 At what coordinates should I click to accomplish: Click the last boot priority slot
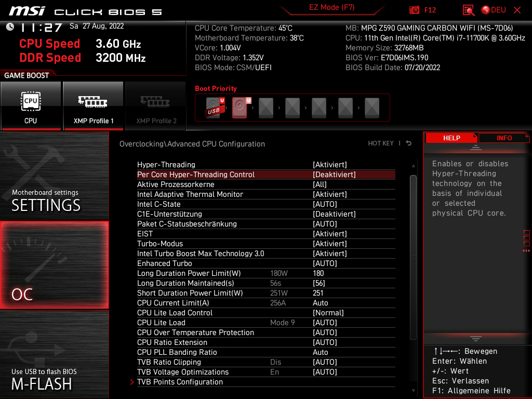pyautogui.click(x=372, y=108)
